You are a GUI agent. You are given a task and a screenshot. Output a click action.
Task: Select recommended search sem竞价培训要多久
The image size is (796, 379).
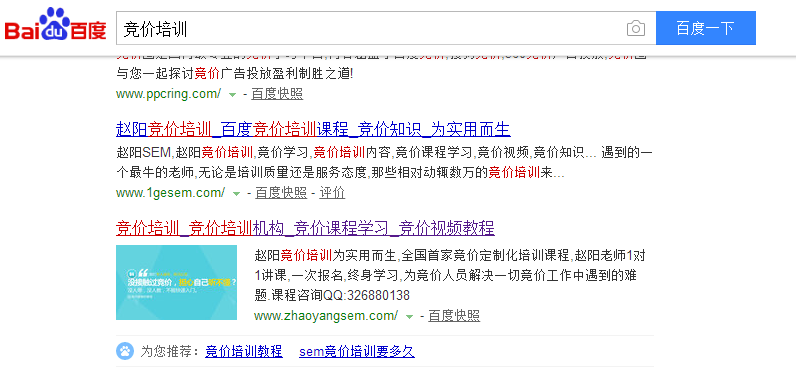tap(357, 351)
